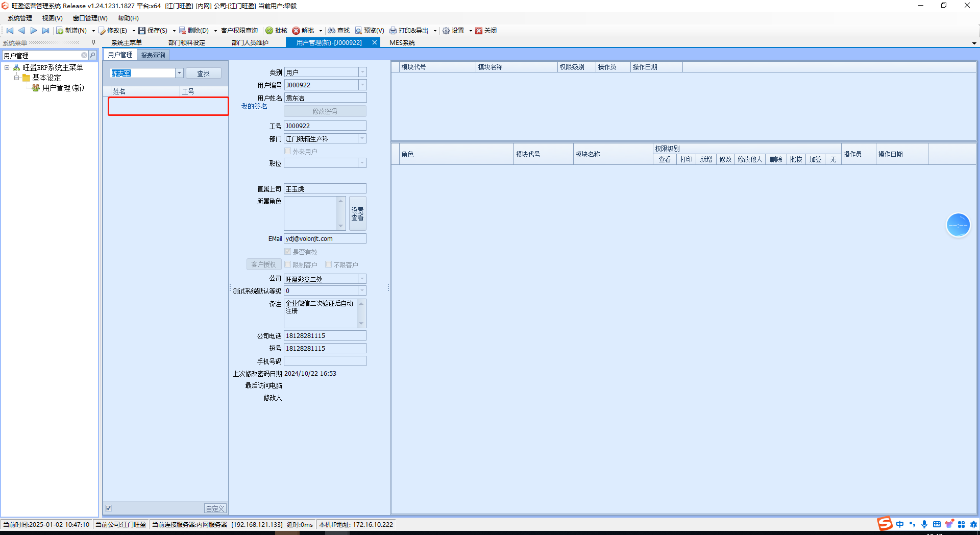Viewport: 980px width, 535px height.
Task: Click the 打印&导出 print toolbar button
Action: (x=409, y=31)
